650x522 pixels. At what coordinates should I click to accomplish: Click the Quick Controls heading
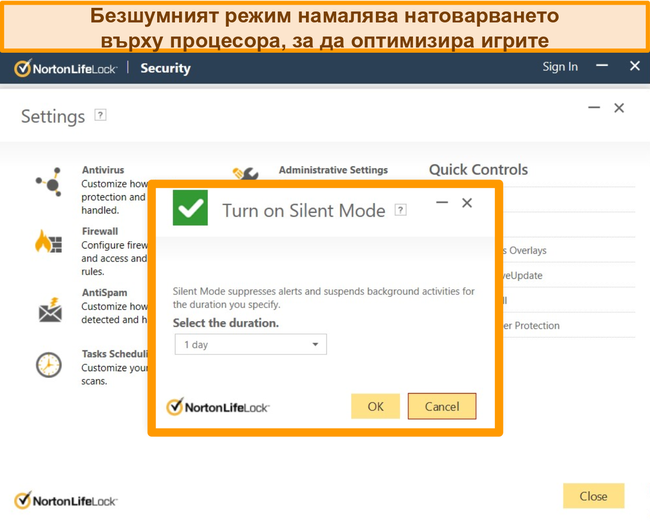478,170
